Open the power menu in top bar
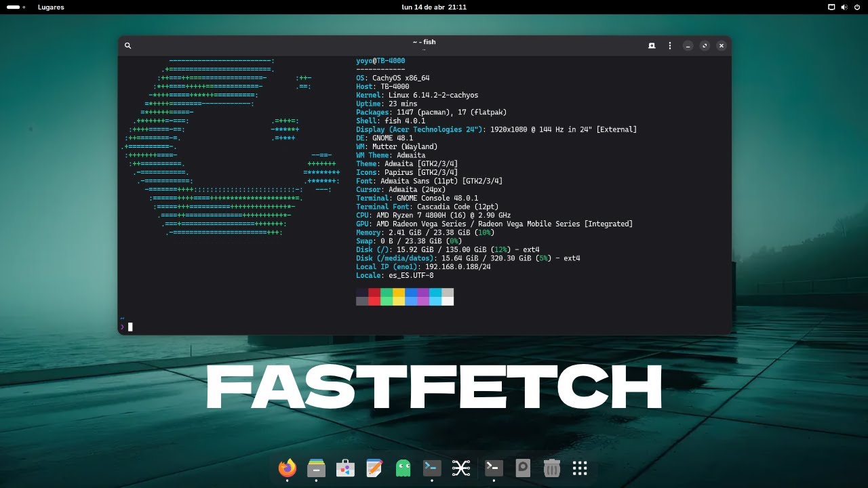Viewport: 868px width, 488px height. (x=857, y=7)
